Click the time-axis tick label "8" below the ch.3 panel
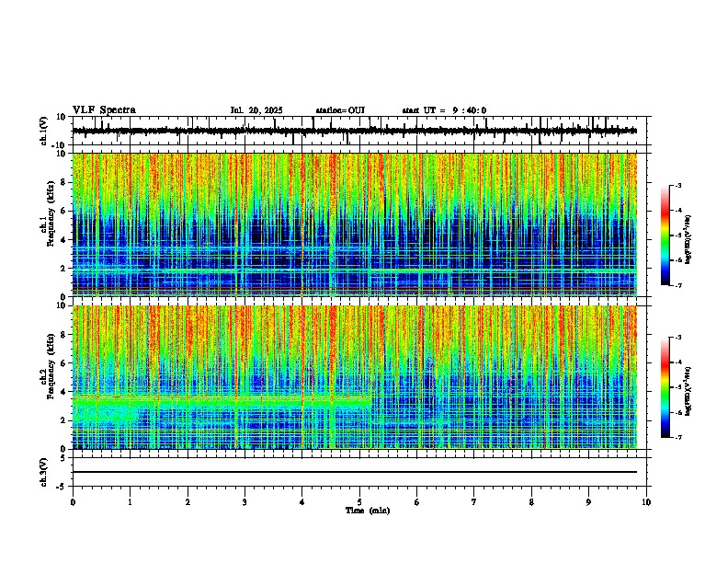This screenshot has height=563, width=728. (x=531, y=502)
